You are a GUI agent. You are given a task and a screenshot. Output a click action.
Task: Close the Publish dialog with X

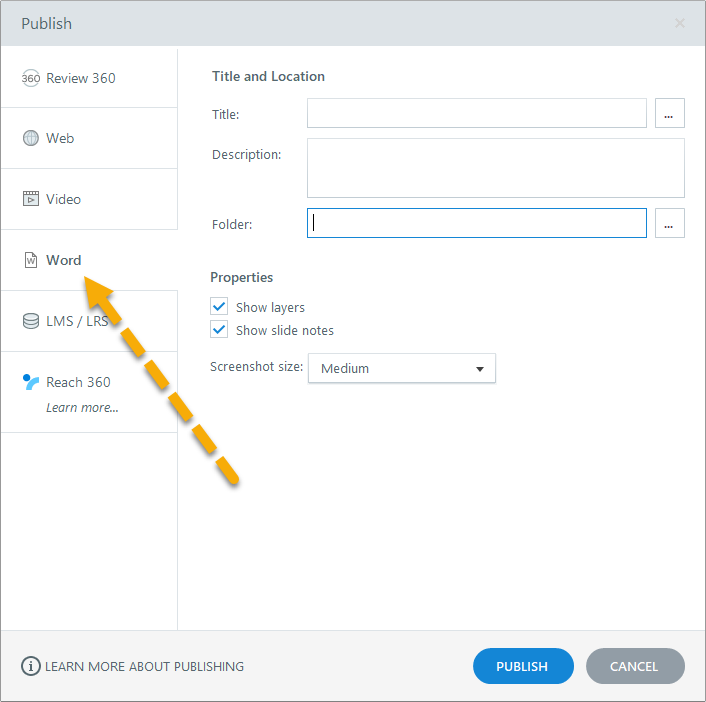[x=680, y=23]
